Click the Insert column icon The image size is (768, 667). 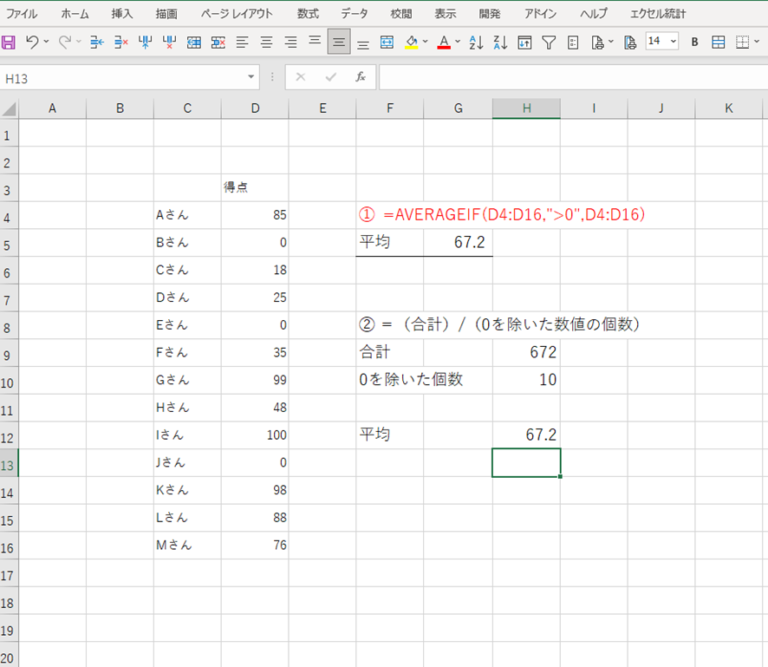(145, 43)
